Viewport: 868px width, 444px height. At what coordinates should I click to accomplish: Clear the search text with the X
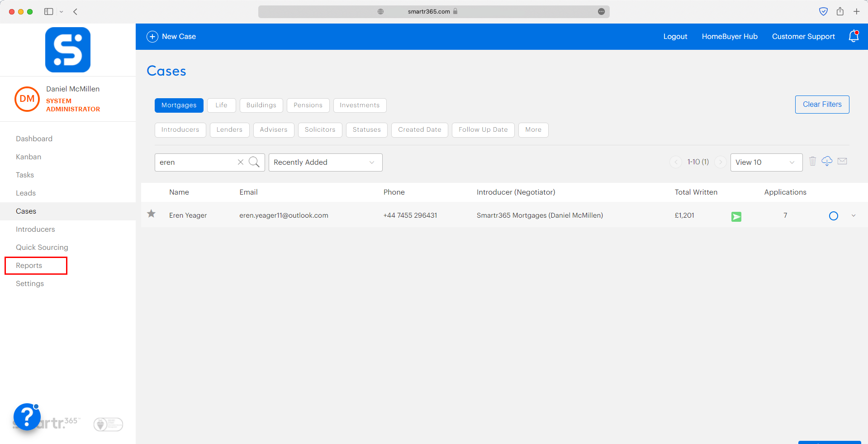(x=241, y=162)
